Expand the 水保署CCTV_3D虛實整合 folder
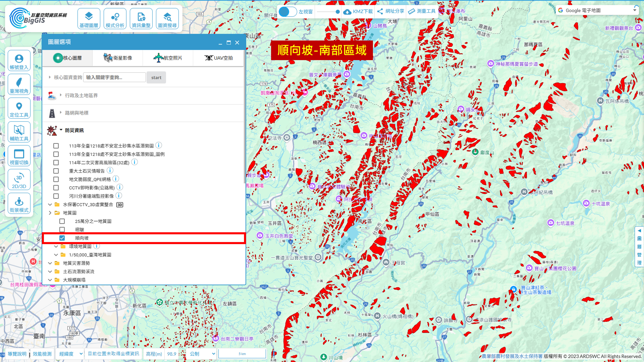Screen dimensions: 644x362 pos(50,205)
